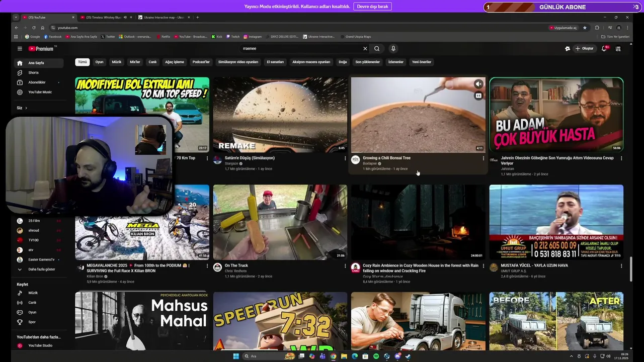Select Simülasyon video oyunları chip
Screen dimensions: 644x362
tap(238, 62)
